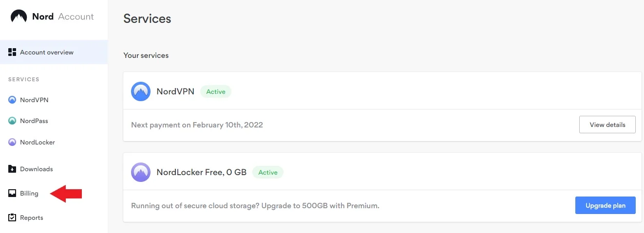Click the Reports clipboard icon
The height and width of the screenshot is (233, 644).
(x=12, y=218)
